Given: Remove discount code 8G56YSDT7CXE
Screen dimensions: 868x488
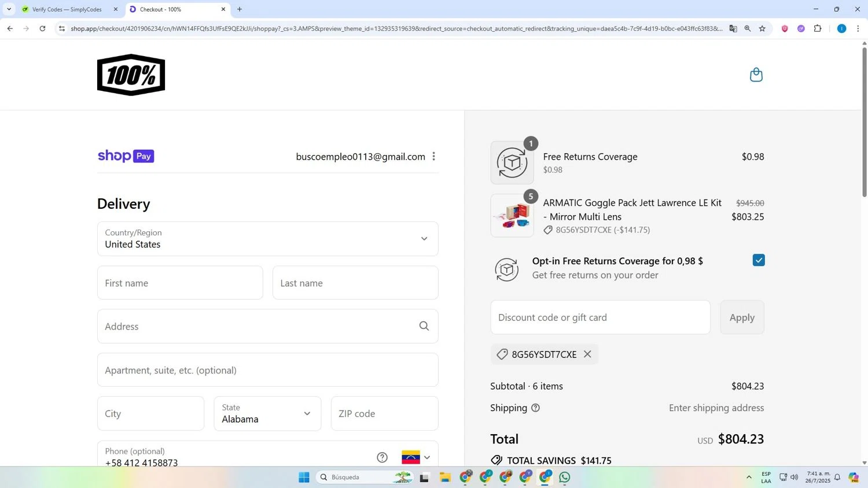Looking at the screenshot, I should tap(587, 354).
